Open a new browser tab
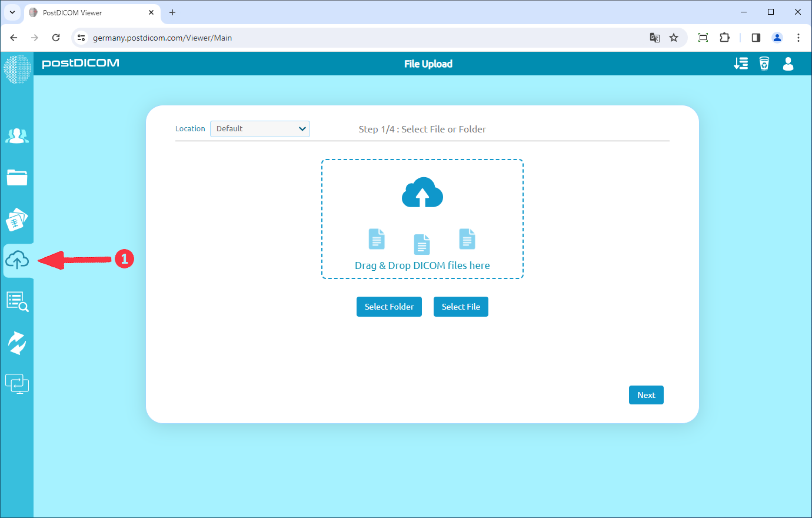Screen dimensions: 812x518 pyautogui.click(x=172, y=12)
